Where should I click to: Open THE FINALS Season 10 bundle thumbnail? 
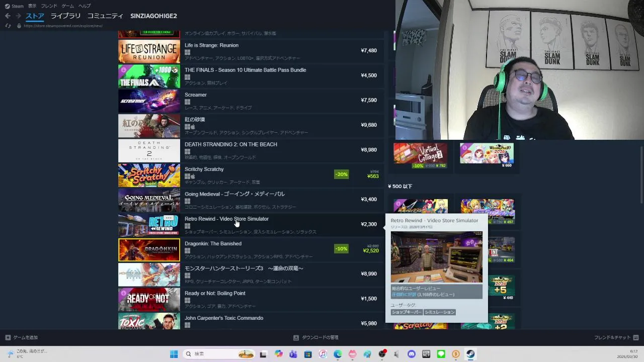pyautogui.click(x=149, y=76)
